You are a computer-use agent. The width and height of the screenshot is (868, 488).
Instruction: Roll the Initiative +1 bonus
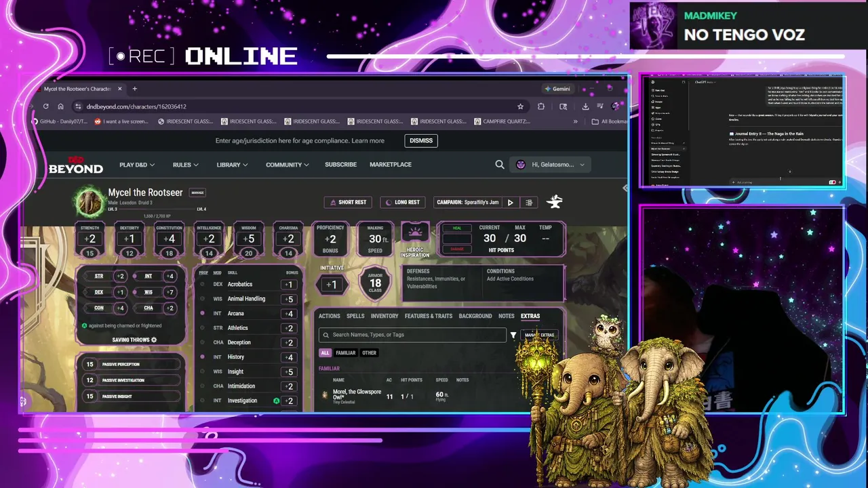tap(331, 285)
